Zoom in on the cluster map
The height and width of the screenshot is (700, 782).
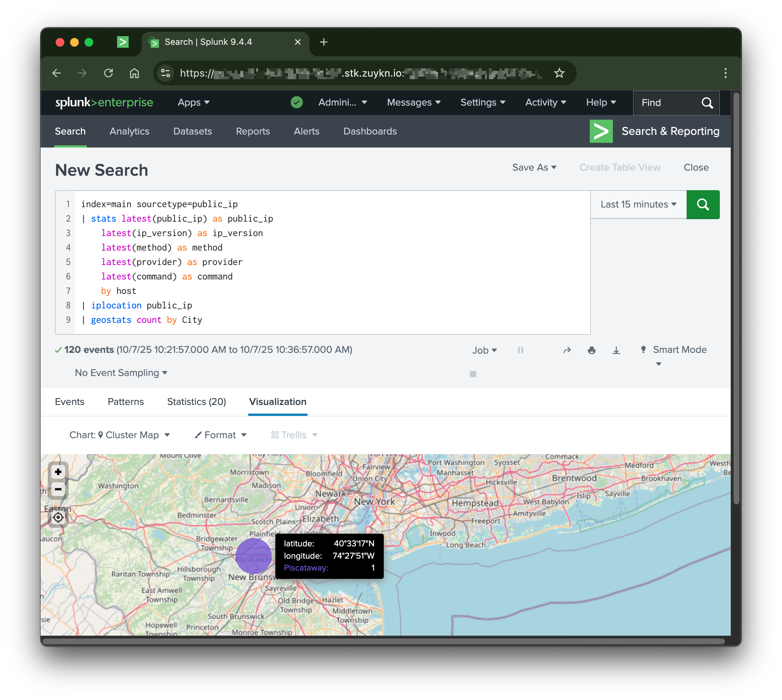click(58, 471)
